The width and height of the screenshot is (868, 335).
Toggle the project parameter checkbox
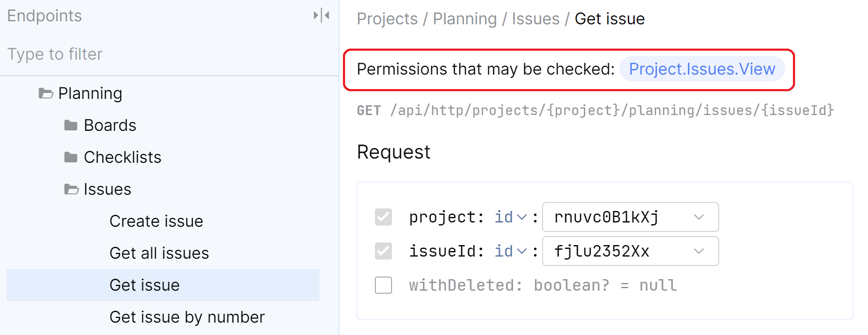pos(383,217)
